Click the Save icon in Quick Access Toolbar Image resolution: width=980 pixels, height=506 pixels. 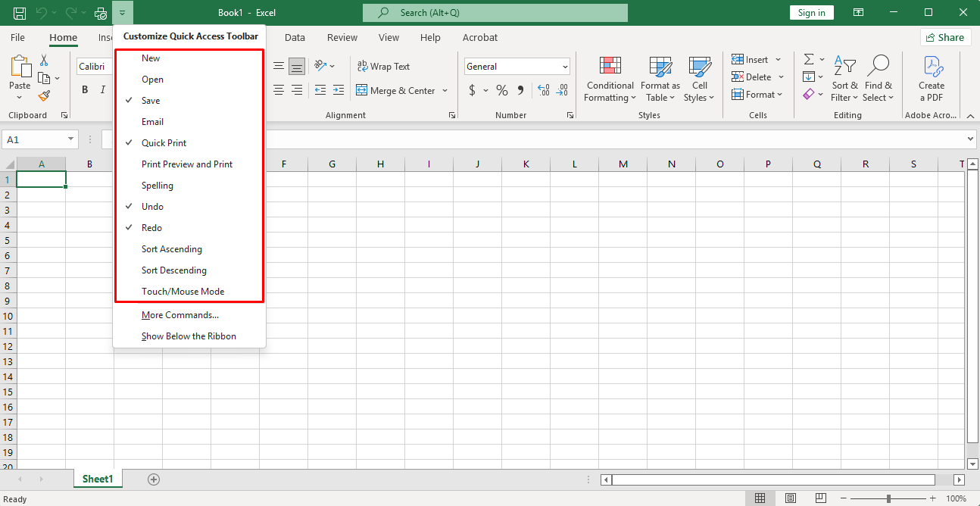click(x=20, y=13)
